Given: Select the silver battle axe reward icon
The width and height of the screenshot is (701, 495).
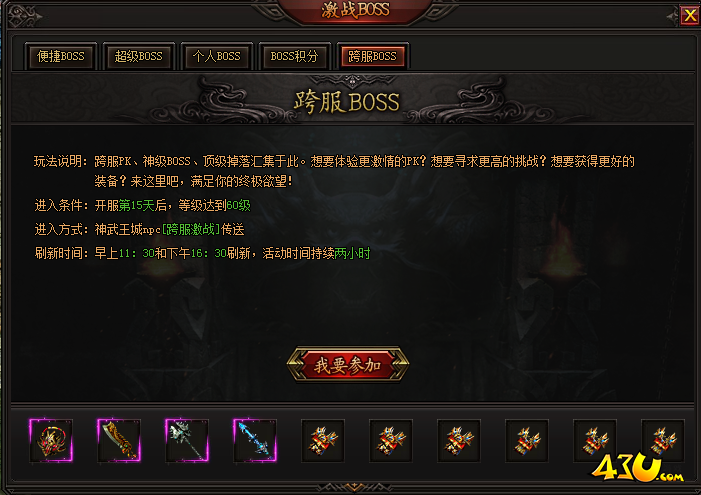Looking at the screenshot, I should (187, 440).
